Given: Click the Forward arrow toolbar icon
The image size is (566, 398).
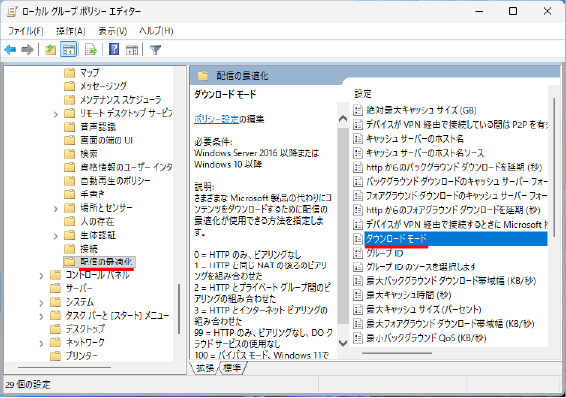Looking at the screenshot, I should 27,49.
